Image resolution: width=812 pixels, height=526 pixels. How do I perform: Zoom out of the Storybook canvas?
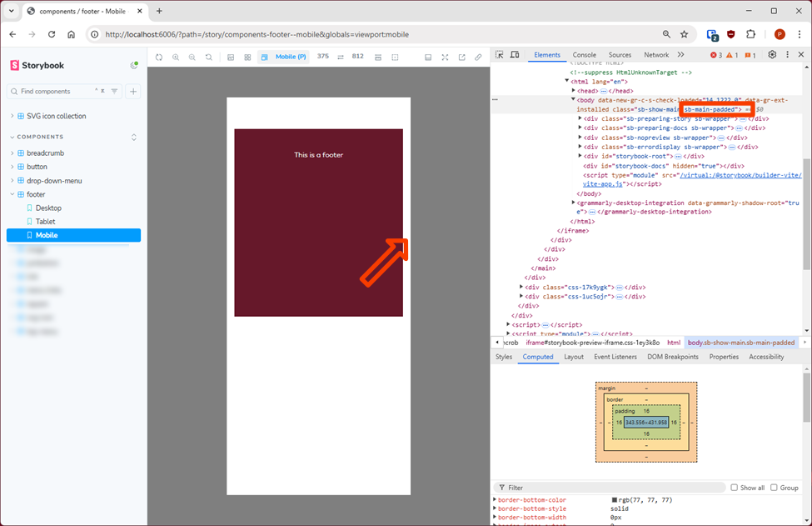tap(192, 57)
